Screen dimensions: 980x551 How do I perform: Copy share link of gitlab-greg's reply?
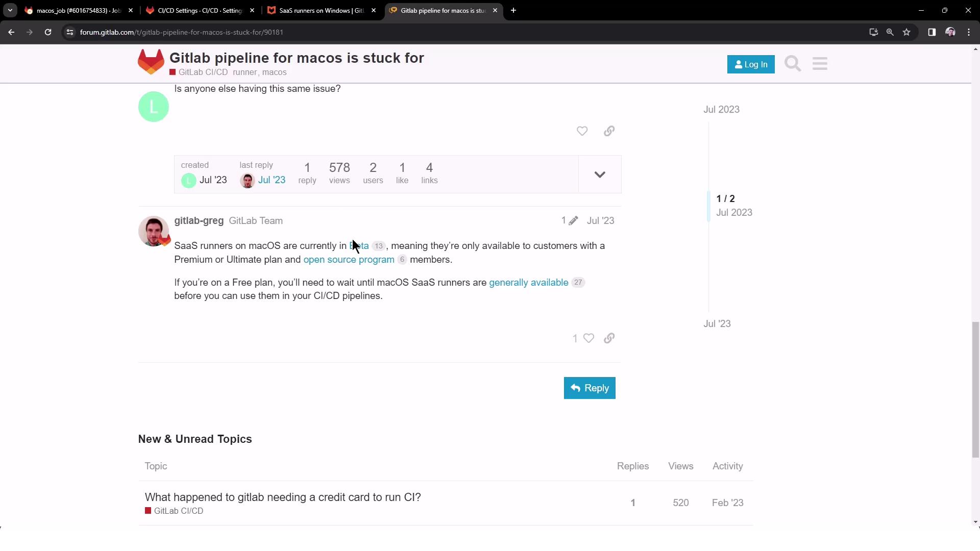(609, 338)
